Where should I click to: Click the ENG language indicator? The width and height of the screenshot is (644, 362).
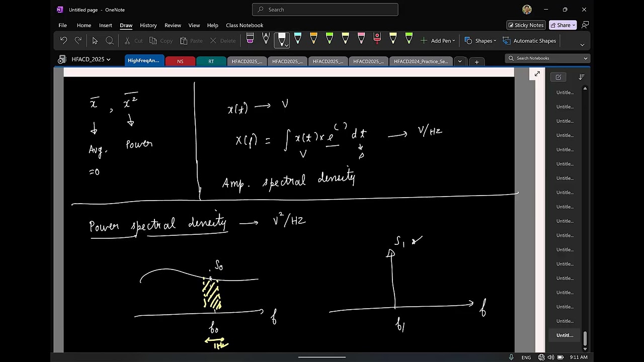point(526,357)
